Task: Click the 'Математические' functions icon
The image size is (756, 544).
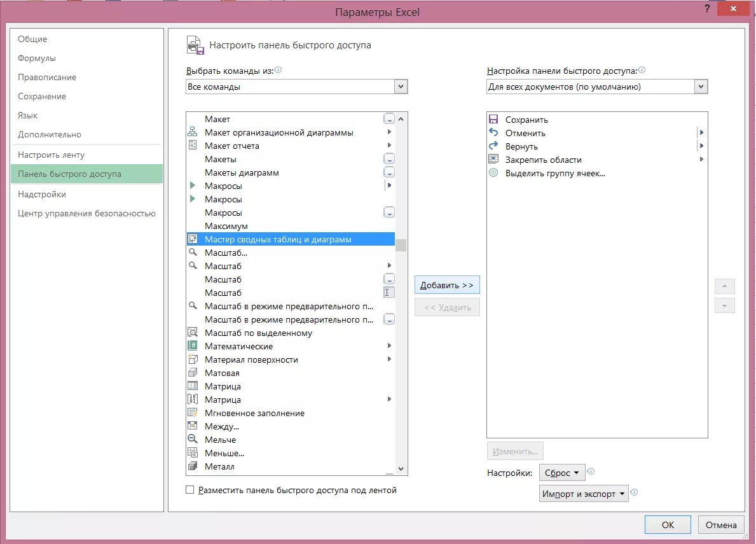Action: [193, 345]
